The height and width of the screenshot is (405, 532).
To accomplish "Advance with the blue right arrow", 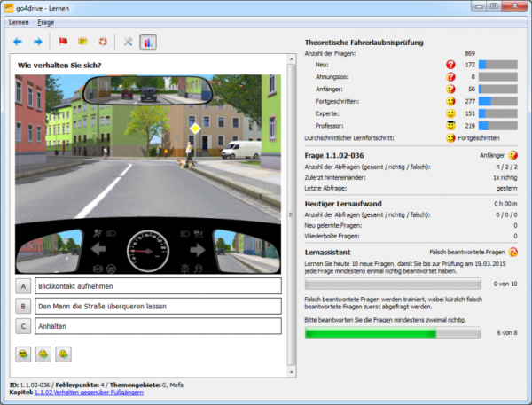I will [37, 41].
